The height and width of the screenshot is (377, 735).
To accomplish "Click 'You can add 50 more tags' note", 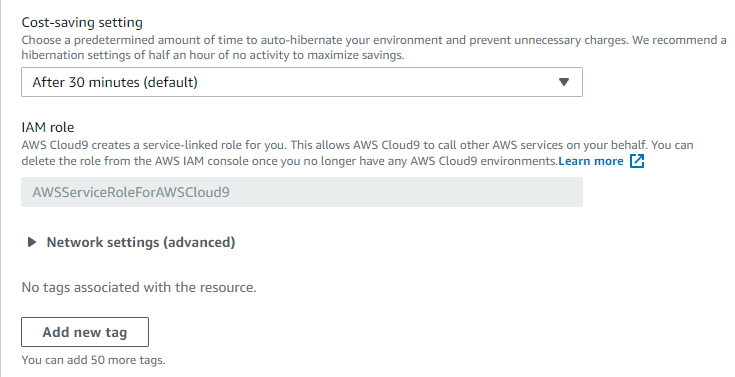I will click(93, 360).
